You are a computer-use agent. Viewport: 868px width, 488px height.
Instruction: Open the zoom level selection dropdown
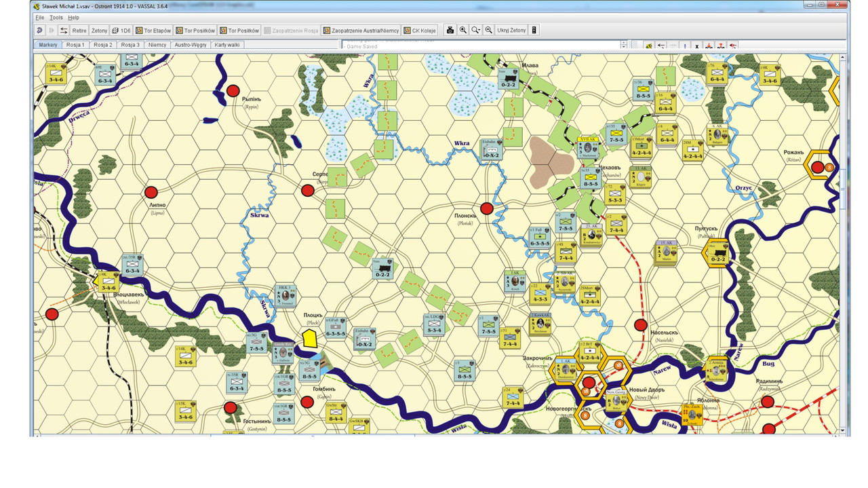[476, 31]
